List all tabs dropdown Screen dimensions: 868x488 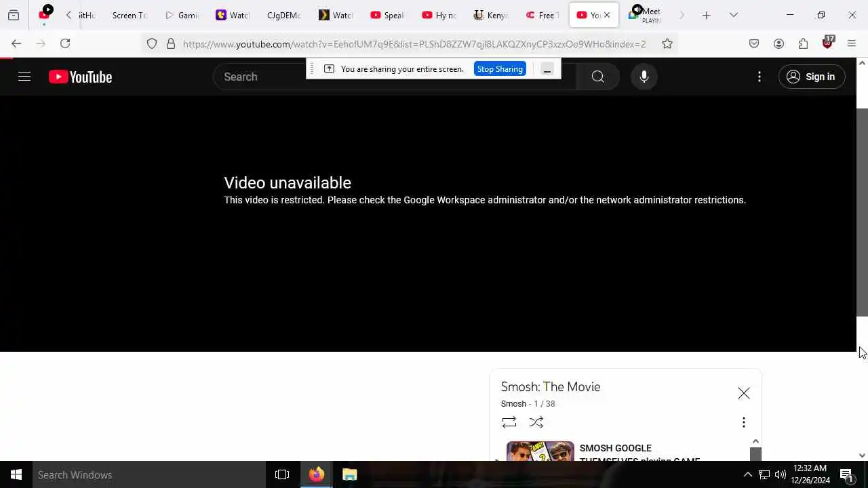click(733, 15)
